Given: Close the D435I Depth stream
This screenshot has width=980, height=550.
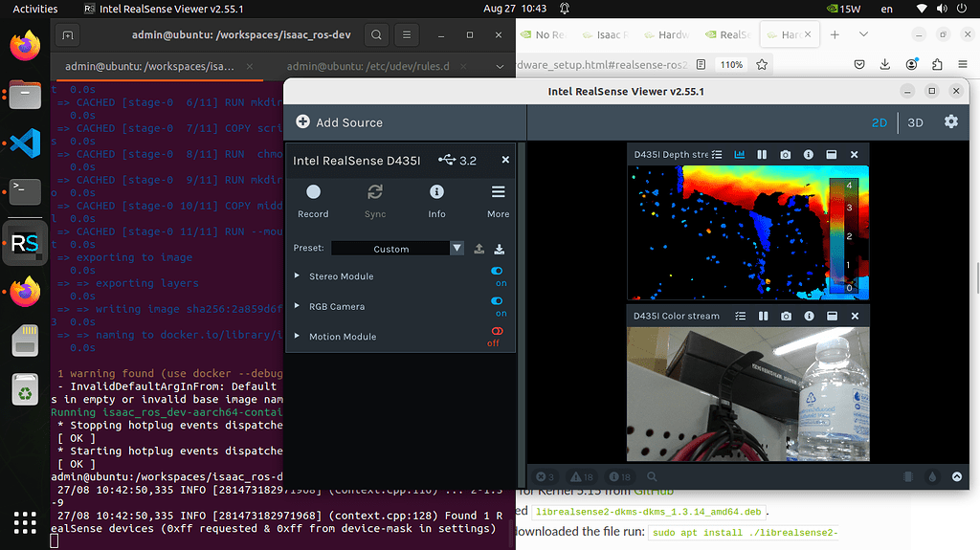Looking at the screenshot, I should [855, 154].
